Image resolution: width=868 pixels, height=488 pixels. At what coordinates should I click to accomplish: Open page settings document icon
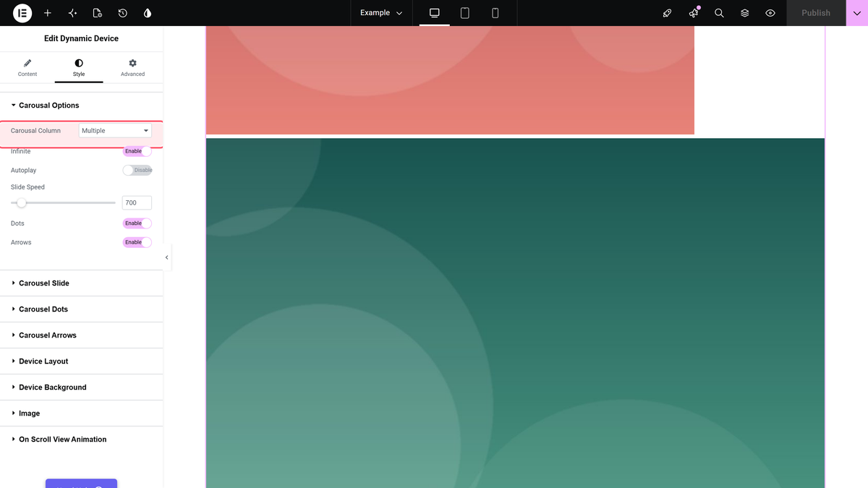(98, 13)
